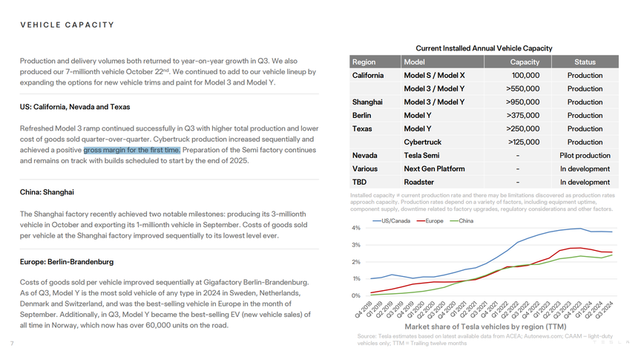Viewport: 644px width, 354px height.
Task: Click the 'Q3 2024' x-axis label
Action: [x=604, y=309]
